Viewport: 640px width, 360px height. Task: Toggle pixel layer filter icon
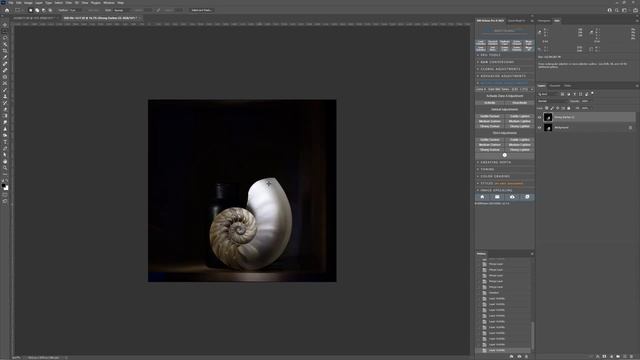pos(562,94)
